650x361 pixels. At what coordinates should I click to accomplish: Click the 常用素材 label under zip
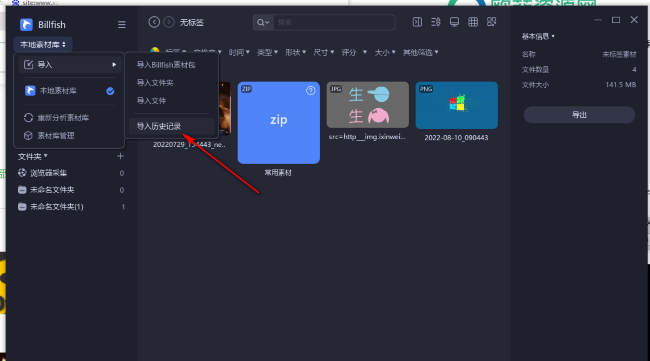[278, 173]
